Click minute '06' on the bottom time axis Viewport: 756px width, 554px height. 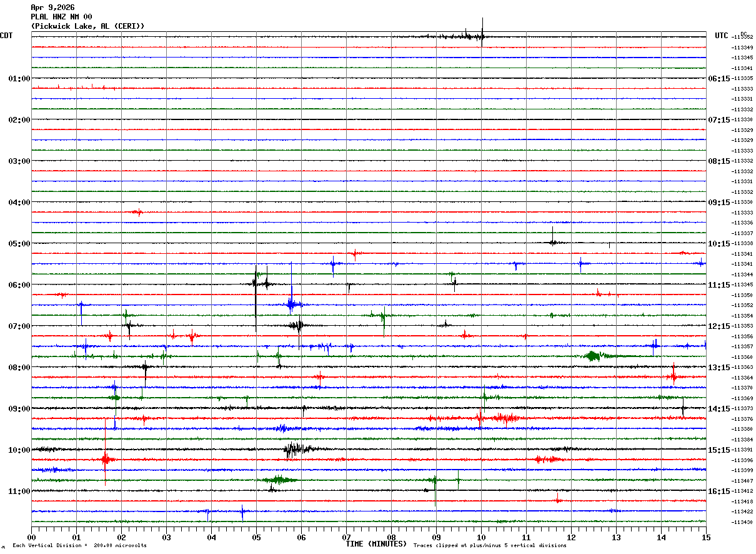[301, 537]
